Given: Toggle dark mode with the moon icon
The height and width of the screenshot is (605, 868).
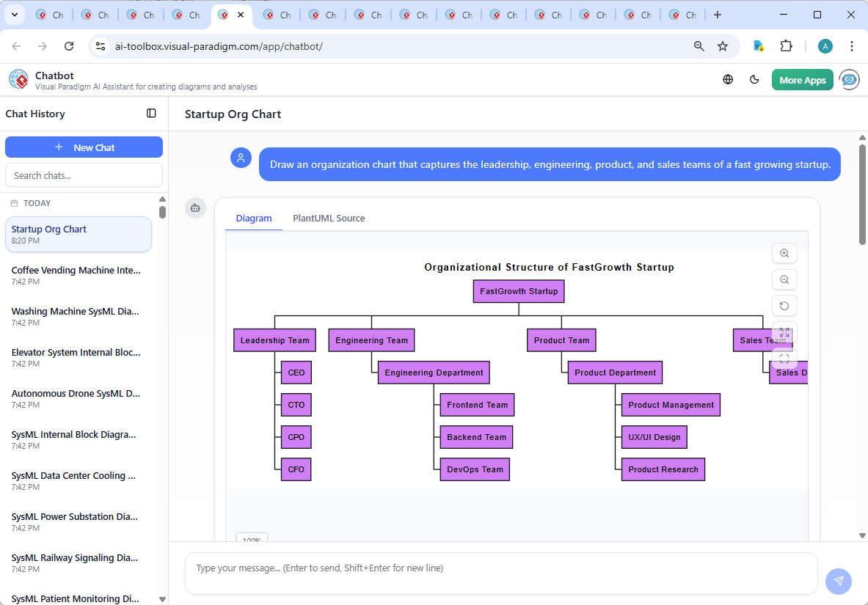Looking at the screenshot, I should [x=754, y=78].
